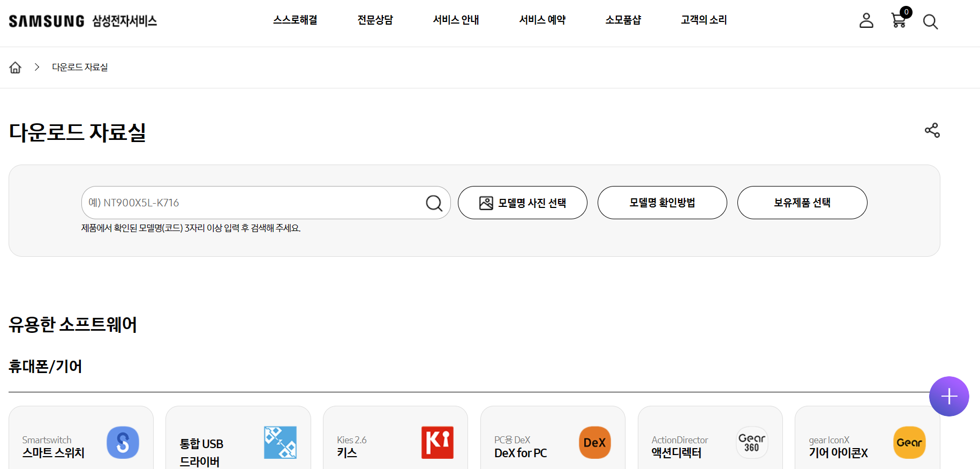Click the purple floating plus button
This screenshot has height=469, width=980.
949,396
